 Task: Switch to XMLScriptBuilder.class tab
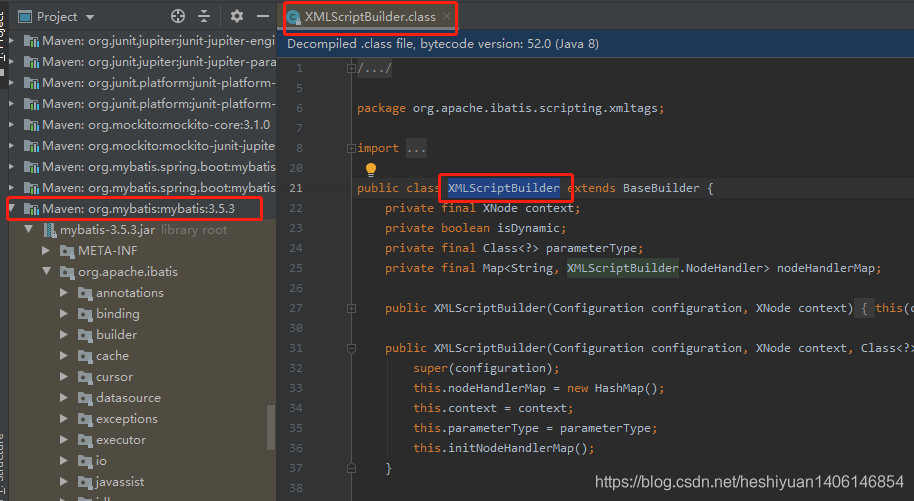(370, 17)
